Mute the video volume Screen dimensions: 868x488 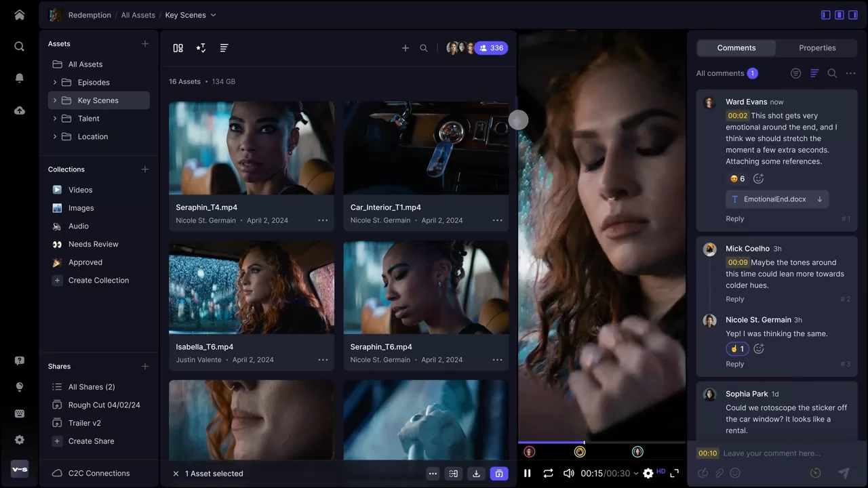coord(568,473)
